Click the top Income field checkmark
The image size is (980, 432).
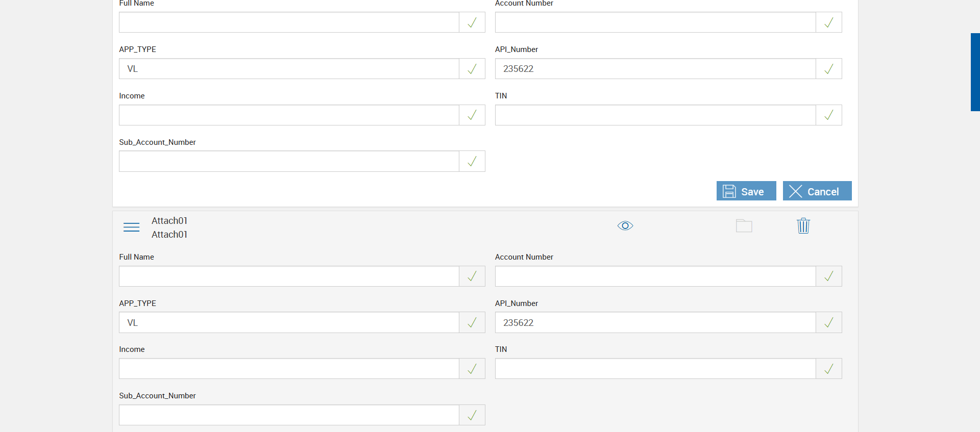click(x=472, y=115)
